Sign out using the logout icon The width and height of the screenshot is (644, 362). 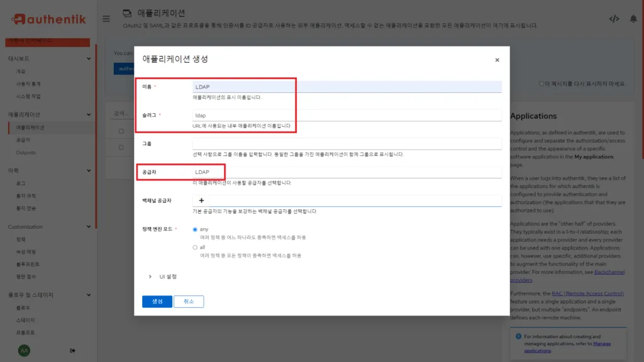74,351
